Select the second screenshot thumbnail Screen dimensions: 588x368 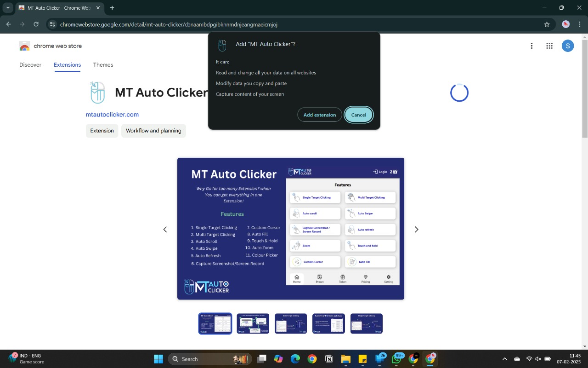(x=253, y=323)
